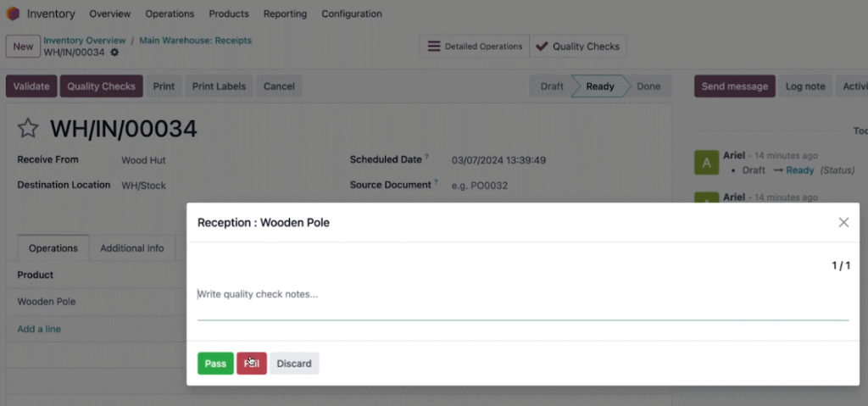
Task: Open settings gear next to WH/IN/00034
Action: 114,53
